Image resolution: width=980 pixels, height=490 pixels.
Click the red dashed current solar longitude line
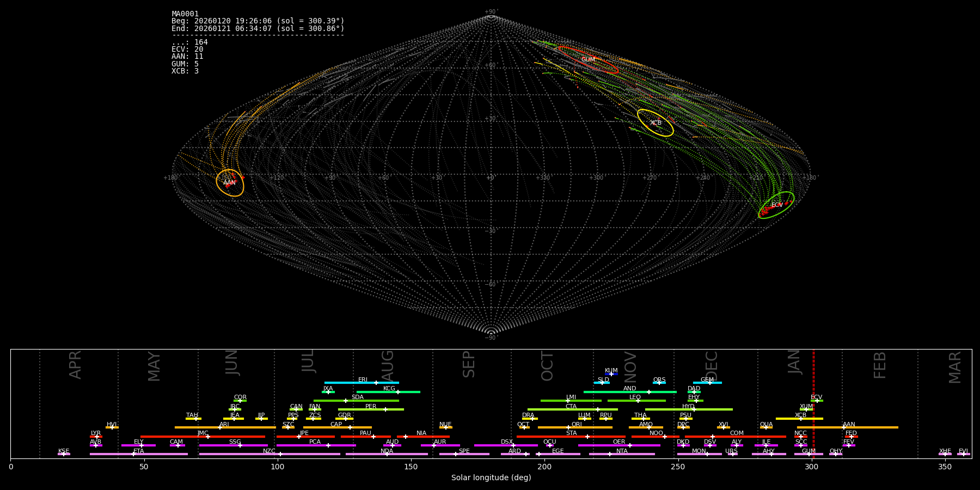pos(813,403)
